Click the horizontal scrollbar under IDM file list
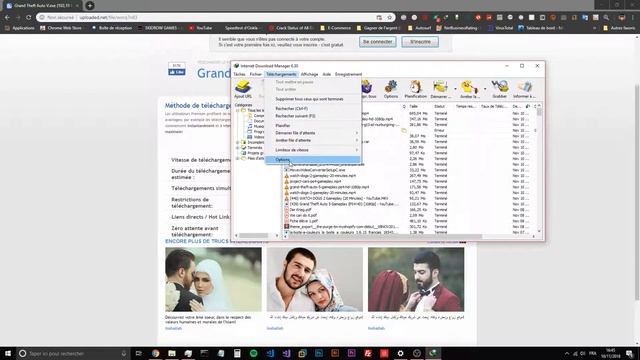Viewport: 640px width, 360px height. 409,236
